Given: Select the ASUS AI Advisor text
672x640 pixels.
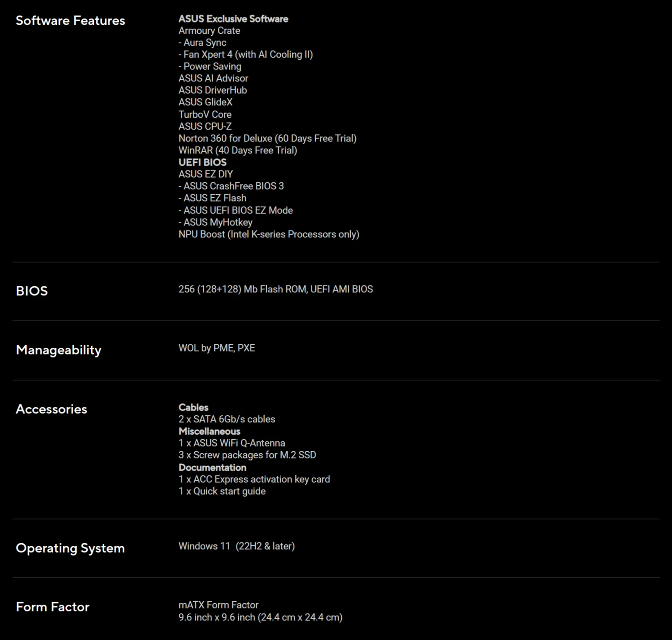Looking at the screenshot, I should pos(213,78).
